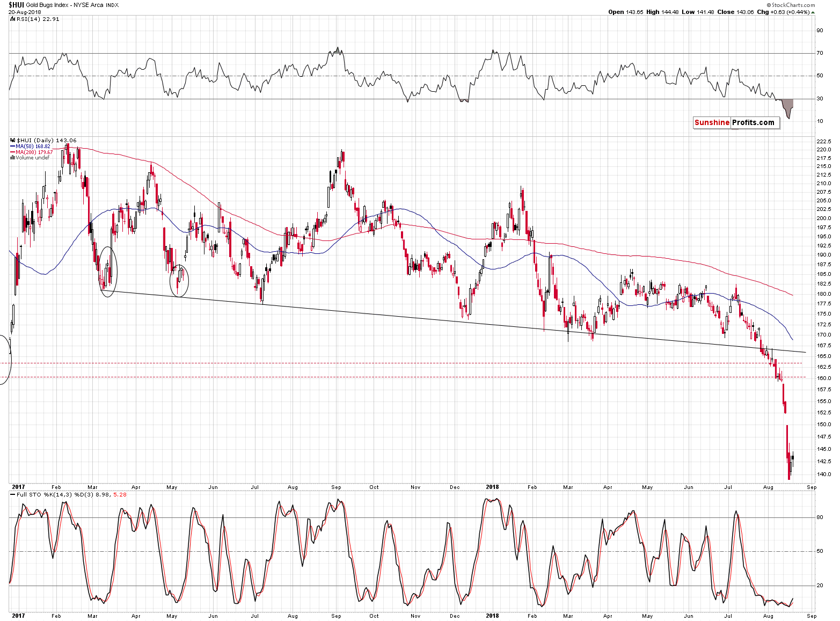Click the price axis label '162.5'
This screenshot has width=840, height=621.
point(824,367)
